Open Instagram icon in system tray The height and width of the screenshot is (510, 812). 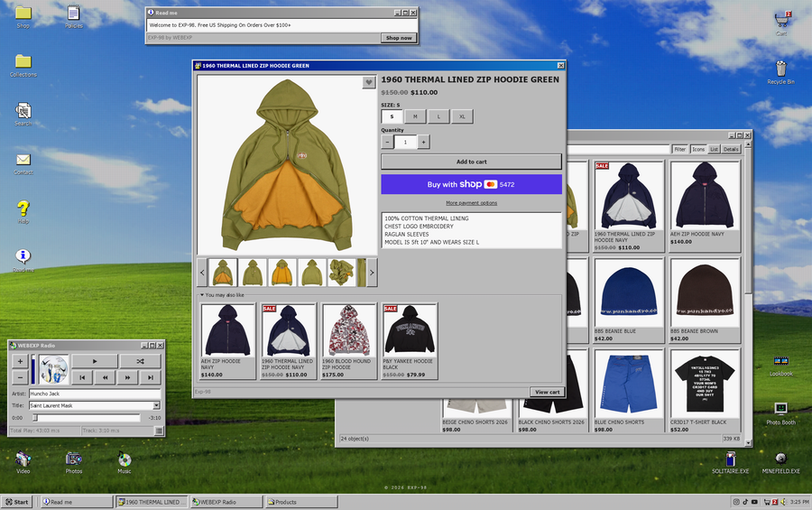736,502
